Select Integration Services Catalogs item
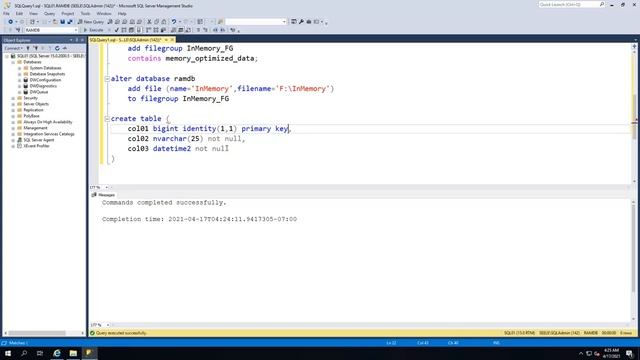Screen dimensions: 640x360 [49, 134]
